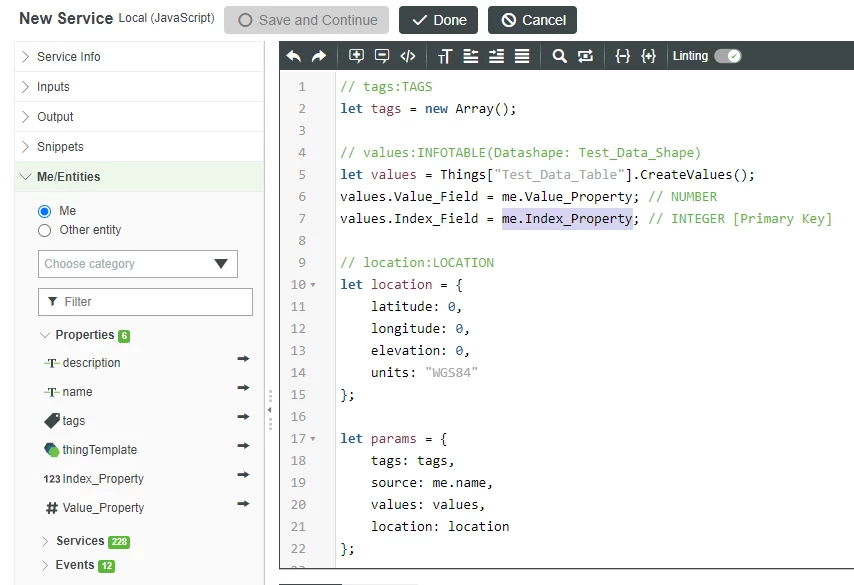The height and width of the screenshot is (585, 854).
Task: Click the collapse all code folds icon
Action: [623, 56]
